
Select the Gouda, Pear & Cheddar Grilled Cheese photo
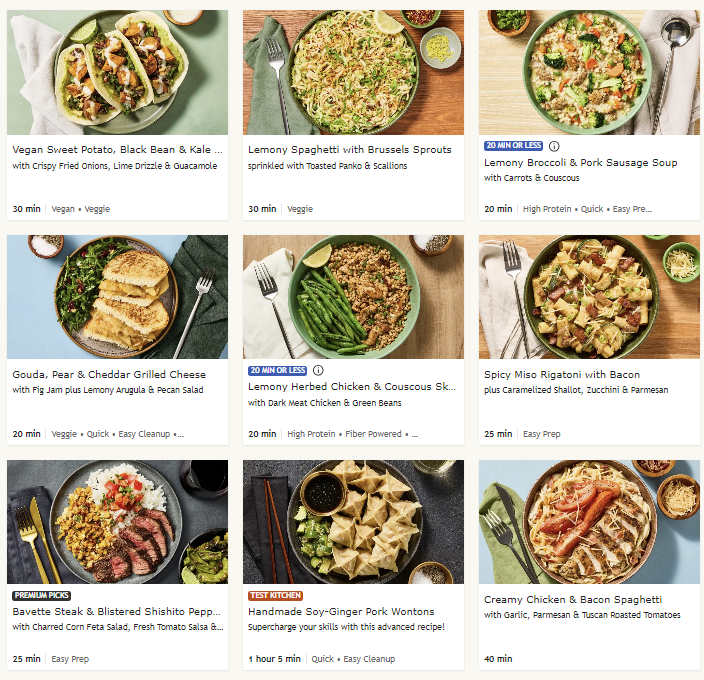[117, 297]
